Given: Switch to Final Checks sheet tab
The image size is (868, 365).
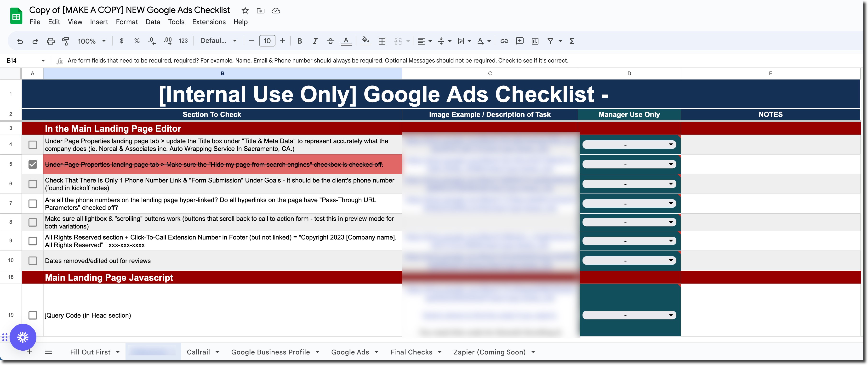Looking at the screenshot, I should (x=411, y=352).
